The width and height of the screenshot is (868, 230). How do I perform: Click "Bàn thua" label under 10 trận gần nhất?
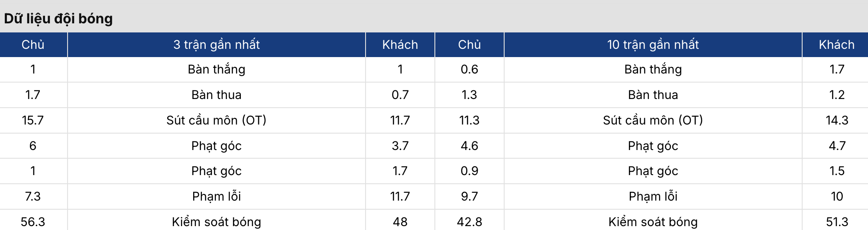pyautogui.click(x=653, y=95)
